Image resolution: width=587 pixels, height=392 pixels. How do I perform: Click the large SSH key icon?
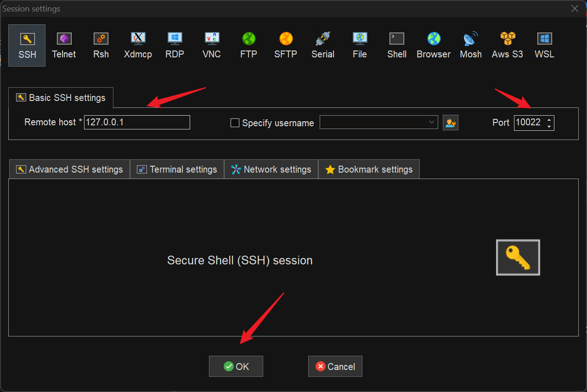coord(518,258)
